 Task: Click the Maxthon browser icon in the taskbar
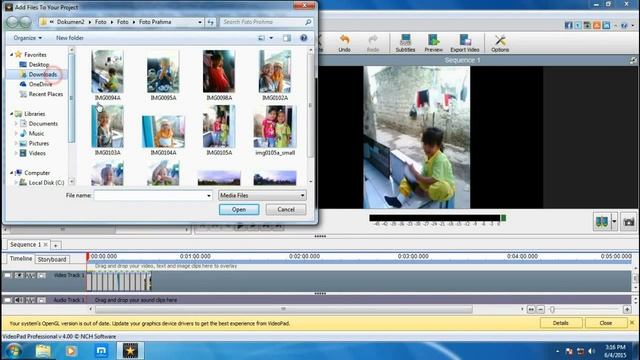coord(101,351)
